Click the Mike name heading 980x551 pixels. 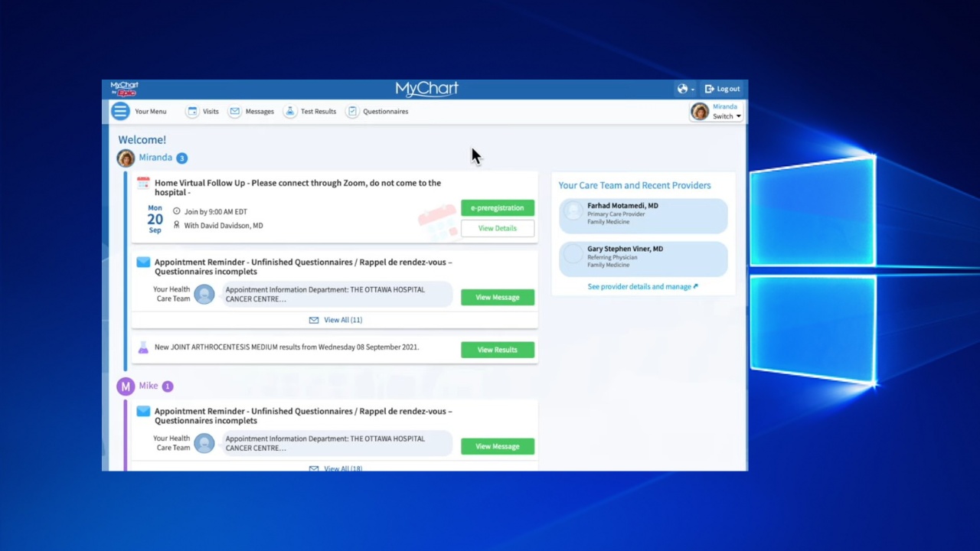[149, 386]
